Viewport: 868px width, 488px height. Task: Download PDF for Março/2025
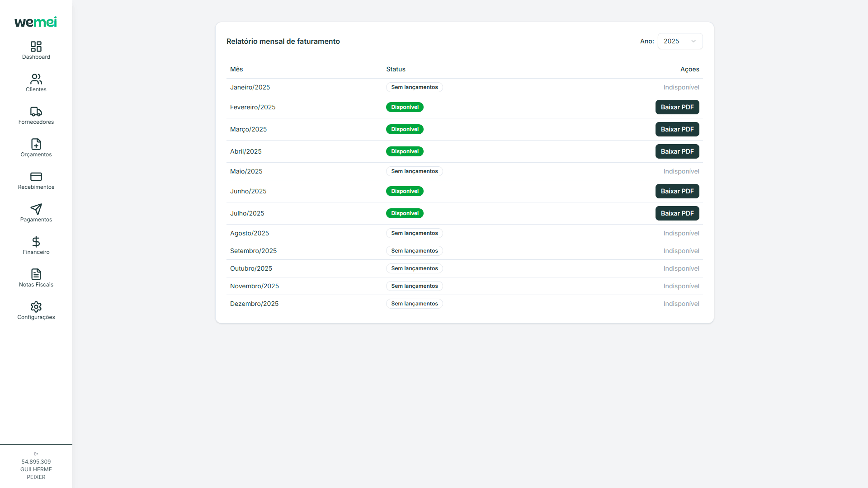677,129
